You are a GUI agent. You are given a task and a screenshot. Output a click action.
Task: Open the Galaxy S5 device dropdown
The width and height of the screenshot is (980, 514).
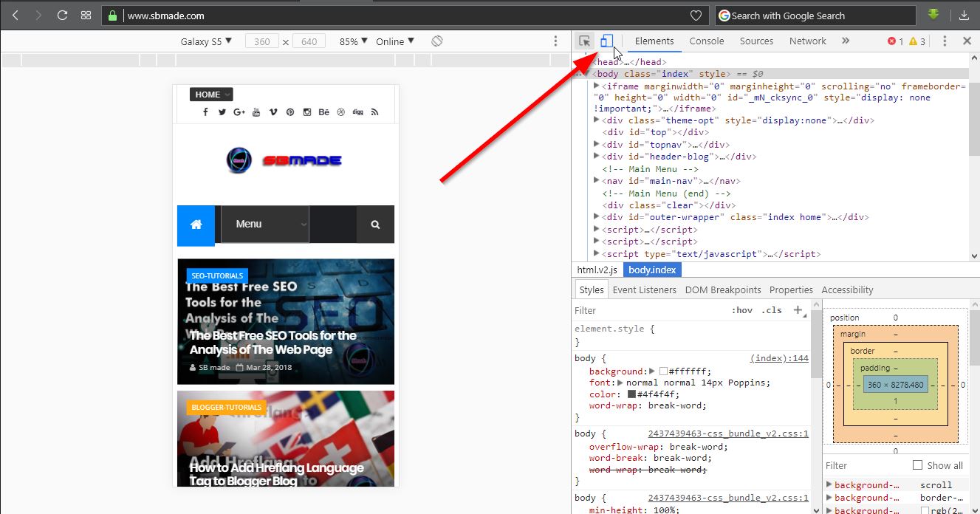tap(206, 41)
